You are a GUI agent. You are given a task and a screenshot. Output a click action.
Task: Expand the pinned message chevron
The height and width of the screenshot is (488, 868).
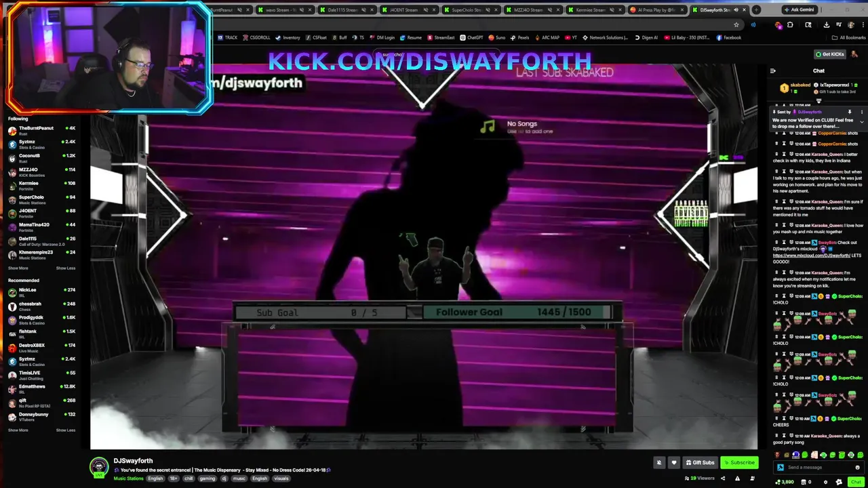click(x=862, y=123)
